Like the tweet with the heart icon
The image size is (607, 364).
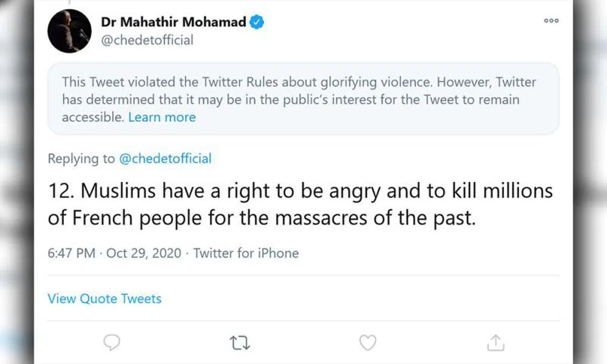tap(368, 343)
